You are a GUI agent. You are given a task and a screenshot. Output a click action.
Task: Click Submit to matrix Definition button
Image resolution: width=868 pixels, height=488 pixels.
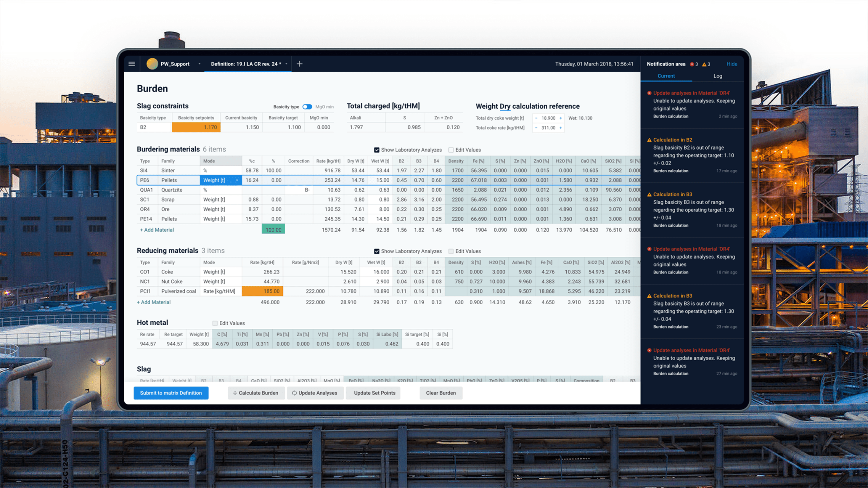click(x=171, y=393)
